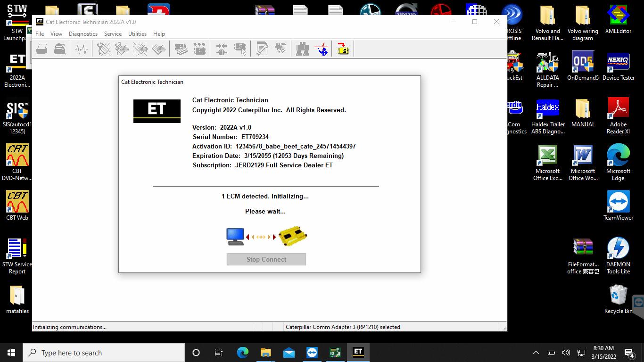Screen dimensions: 644x362
Task: Click the Windows Start button
Action: 11,353
